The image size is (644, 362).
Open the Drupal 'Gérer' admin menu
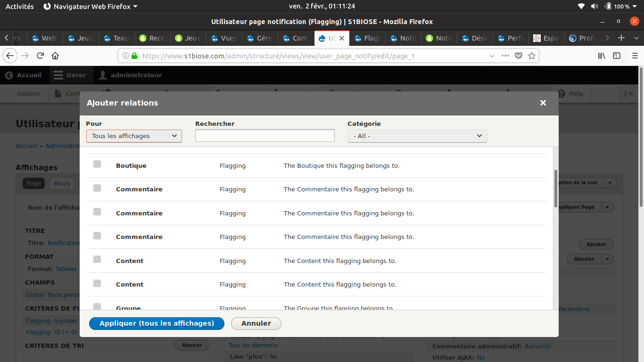coord(71,75)
